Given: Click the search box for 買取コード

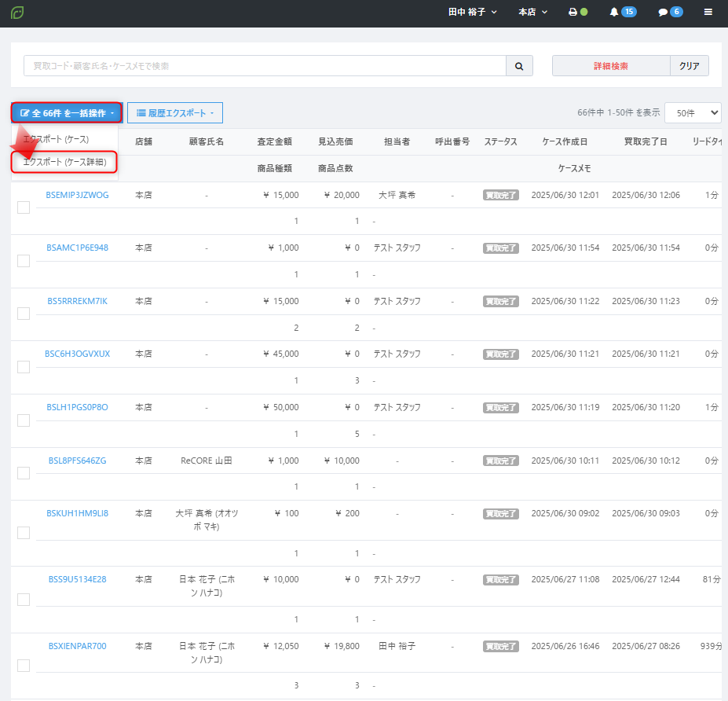Looking at the screenshot, I should [263, 66].
